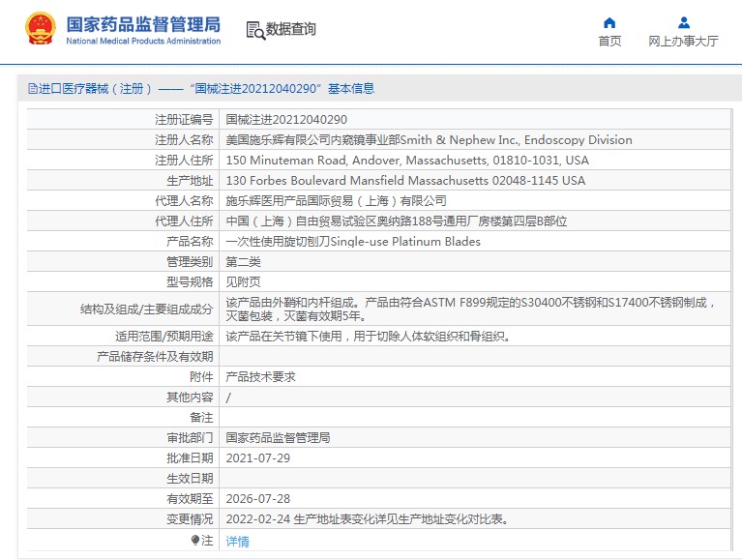
Task: Select expiry date 2026-07-28
Action: pyautogui.click(x=258, y=499)
